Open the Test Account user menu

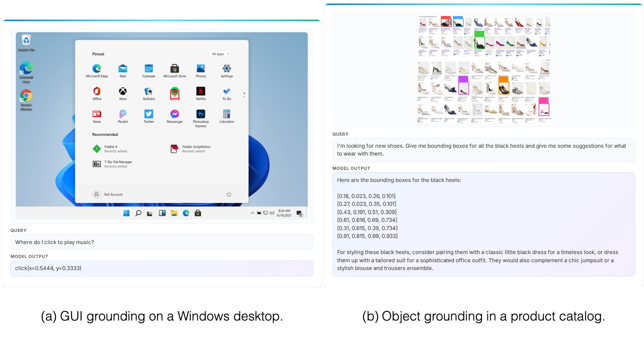[x=108, y=194]
